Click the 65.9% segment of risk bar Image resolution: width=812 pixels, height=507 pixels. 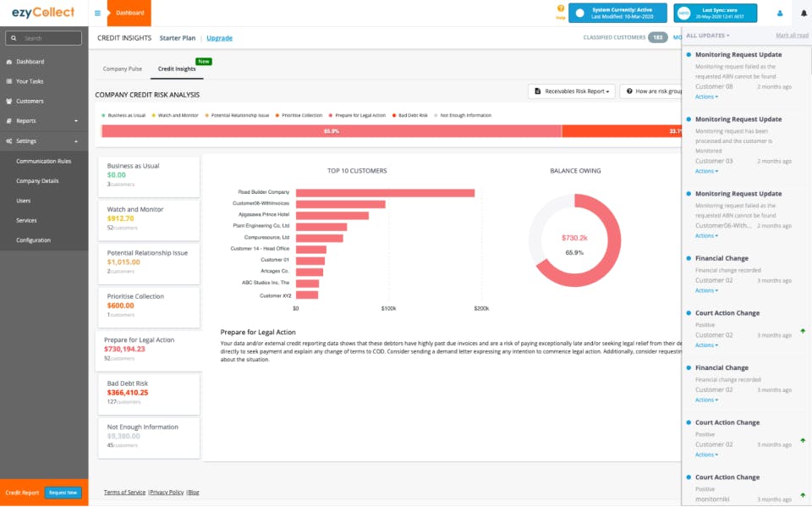(332, 131)
